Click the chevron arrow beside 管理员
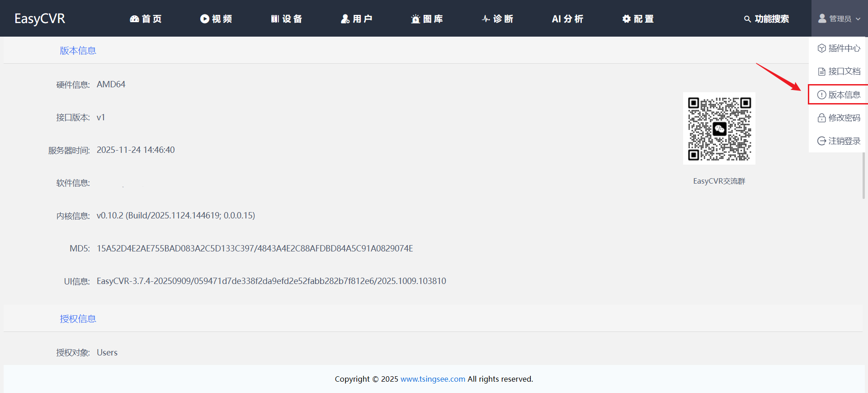868x393 pixels. (x=858, y=19)
